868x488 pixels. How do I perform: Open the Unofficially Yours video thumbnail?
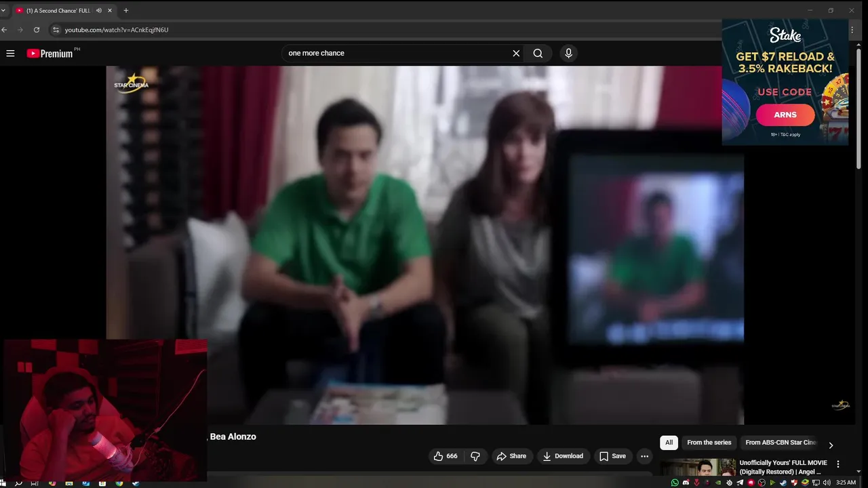point(698,468)
